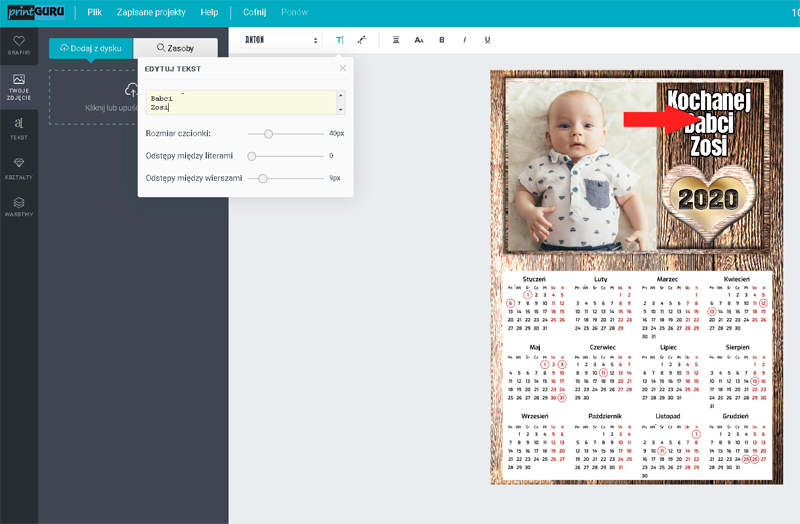Open Zapisane projekty menu
Viewport: 800px width, 524px height.
click(x=149, y=13)
